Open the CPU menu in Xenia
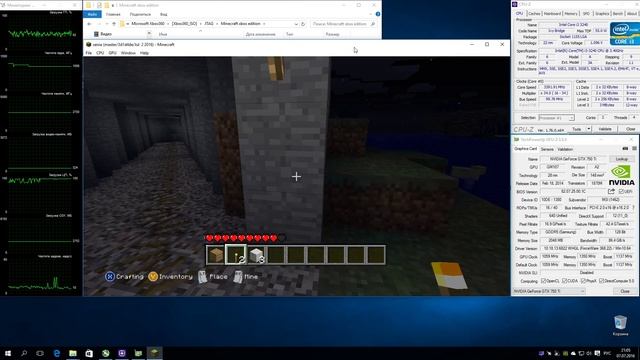The image size is (640, 360). (x=100, y=53)
